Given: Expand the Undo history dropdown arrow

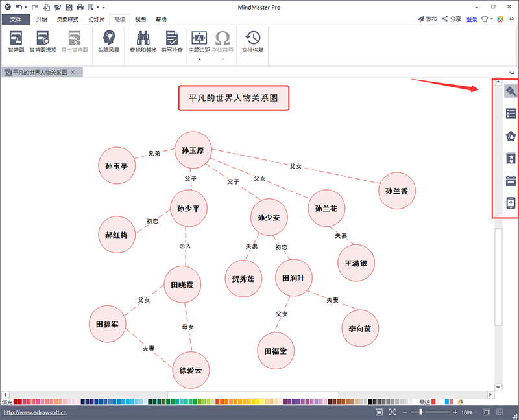Looking at the screenshot, I should coord(26,7).
